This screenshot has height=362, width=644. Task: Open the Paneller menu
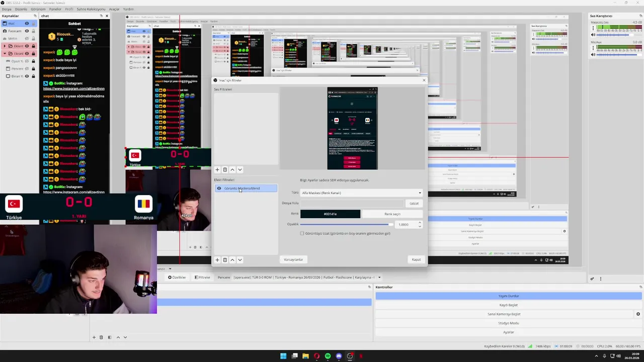tap(55, 9)
